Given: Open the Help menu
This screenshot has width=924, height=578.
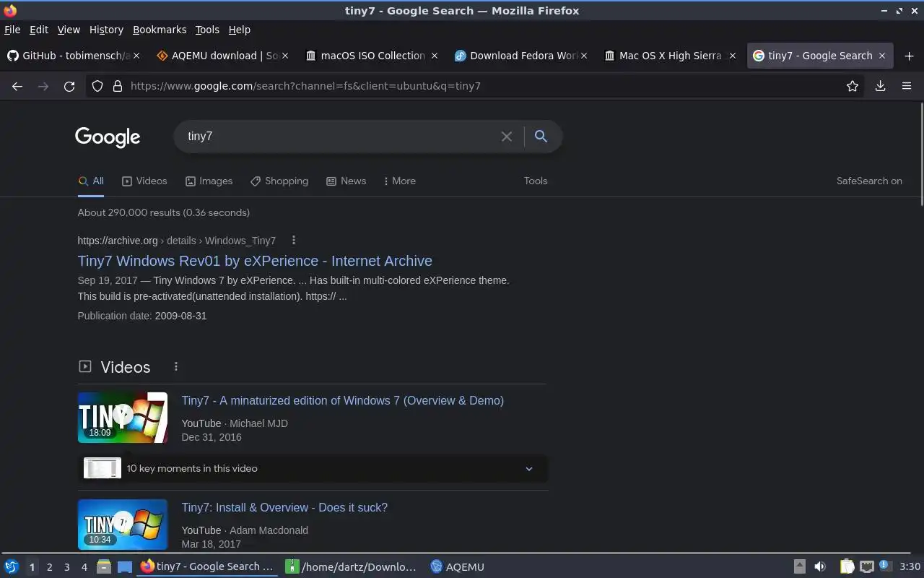Looking at the screenshot, I should (239, 30).
